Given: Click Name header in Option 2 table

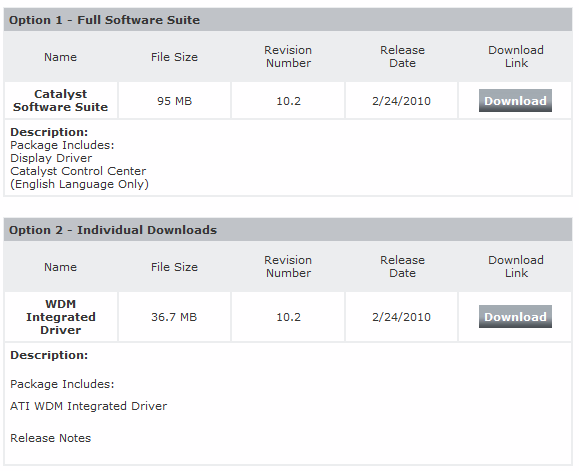Looking at the screenshot, I should (61, 267).
